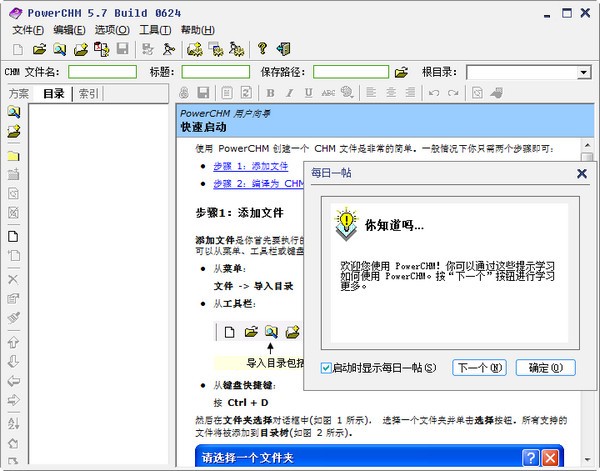Click the sidebar sort A-Z icon
This screenshot has height=471, width=600.
pos(13,423)
